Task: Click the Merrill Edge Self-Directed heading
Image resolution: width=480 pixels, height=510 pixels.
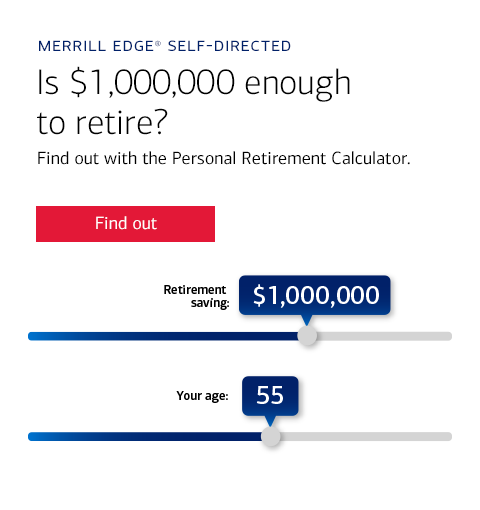Action: tap(165, 46)
